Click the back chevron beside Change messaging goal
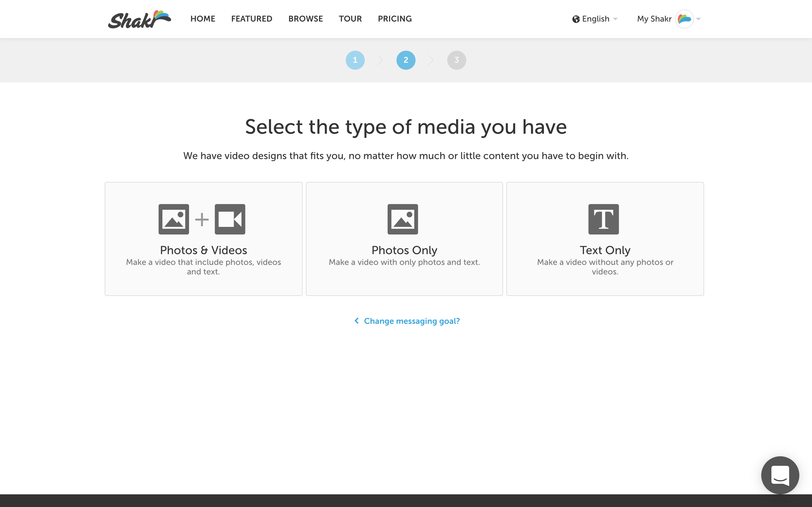 point(357,321)
